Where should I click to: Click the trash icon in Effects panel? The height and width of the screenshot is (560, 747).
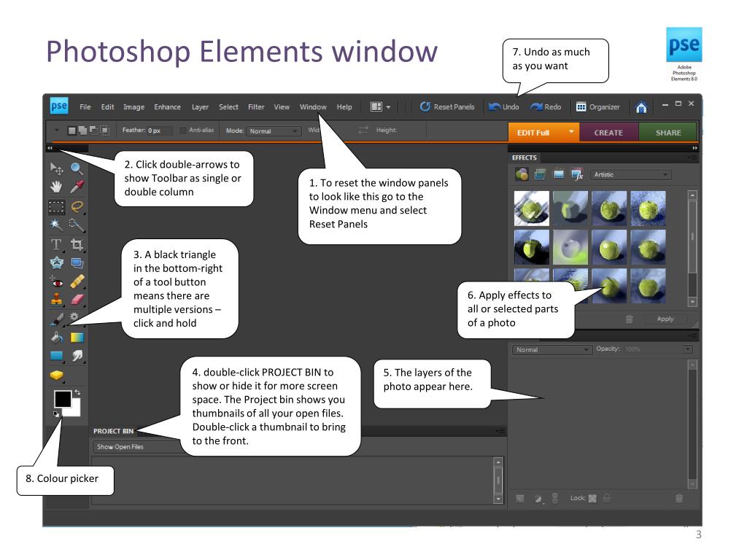(629, 319)
